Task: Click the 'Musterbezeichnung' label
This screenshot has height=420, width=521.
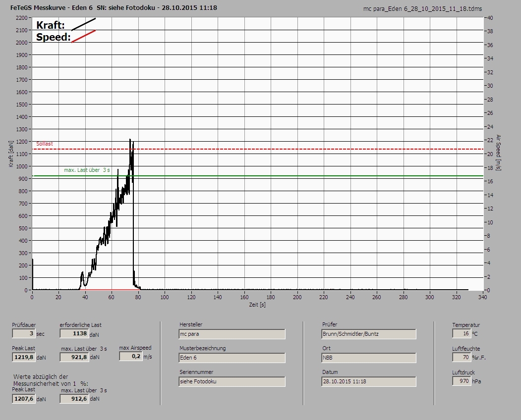Action: pos(203,348)
